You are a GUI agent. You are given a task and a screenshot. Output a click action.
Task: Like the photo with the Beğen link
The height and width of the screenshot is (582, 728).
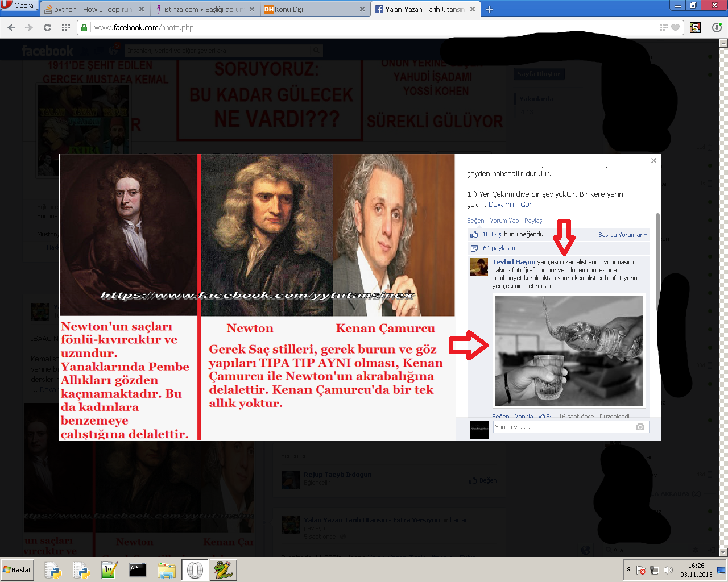click(475, 221)
